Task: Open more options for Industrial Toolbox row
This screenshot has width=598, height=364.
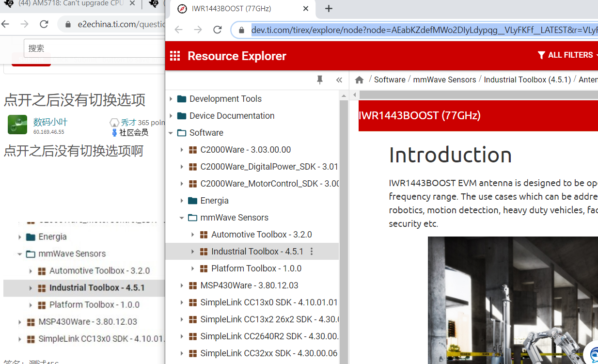Action: (312, 252)
